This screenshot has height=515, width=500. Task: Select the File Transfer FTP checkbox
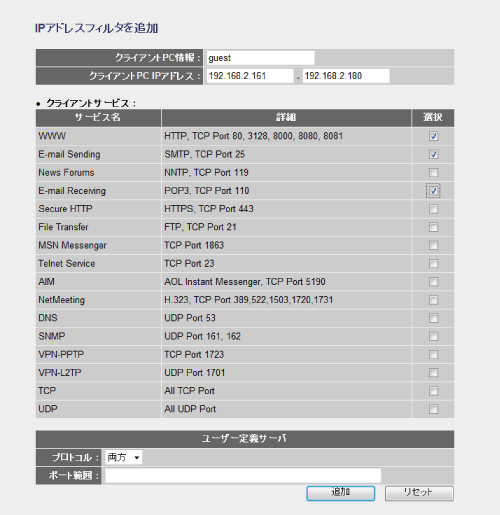pos(433,227)
